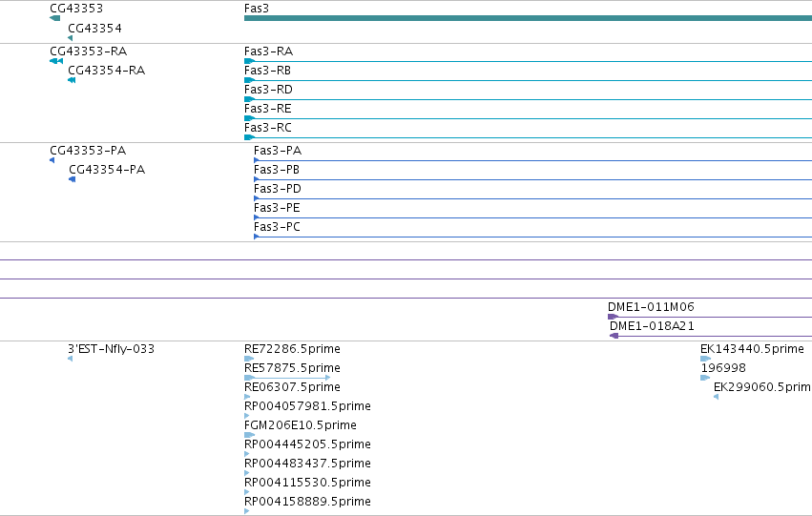Click the Fas3-RD transcript start glyph
This screenshot has width=812, height=516.
(249, 99)
